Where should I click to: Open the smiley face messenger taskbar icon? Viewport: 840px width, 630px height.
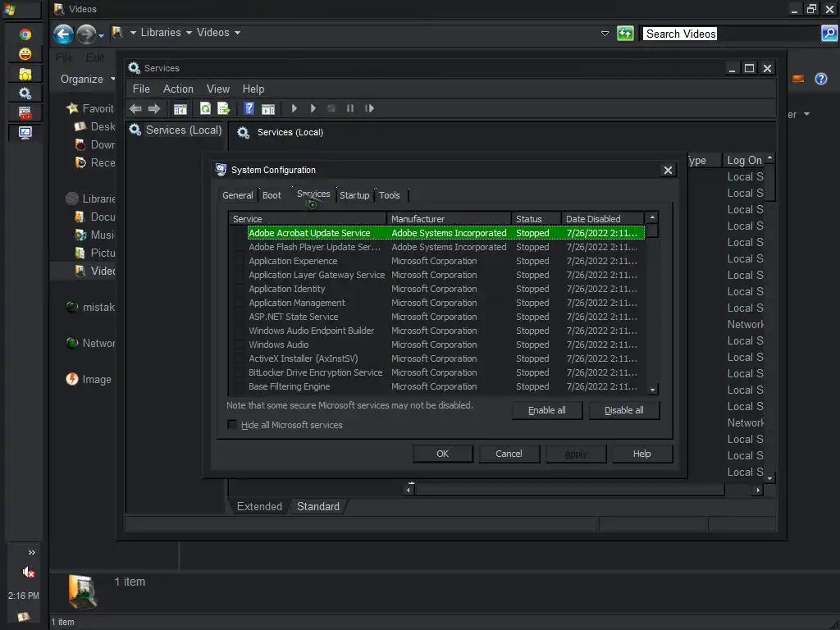click(x=25, y=54)
